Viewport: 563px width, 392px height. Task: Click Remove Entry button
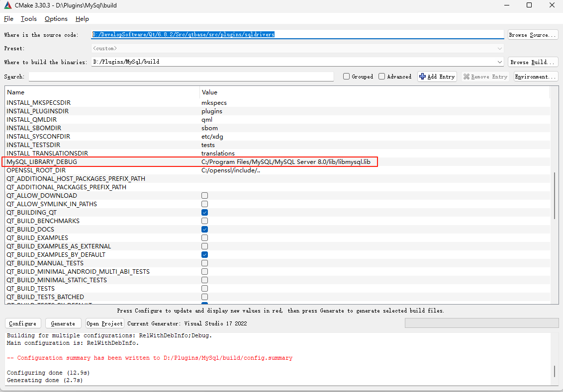[485, 77]
